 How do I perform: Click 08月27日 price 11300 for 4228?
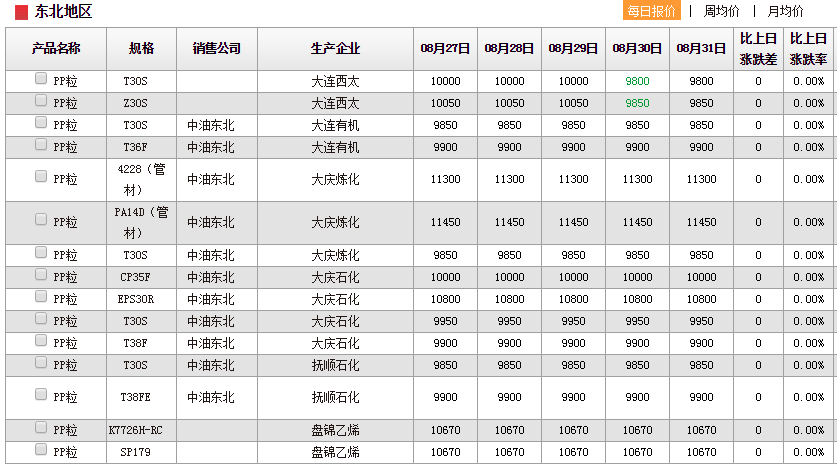pos(445,179)
